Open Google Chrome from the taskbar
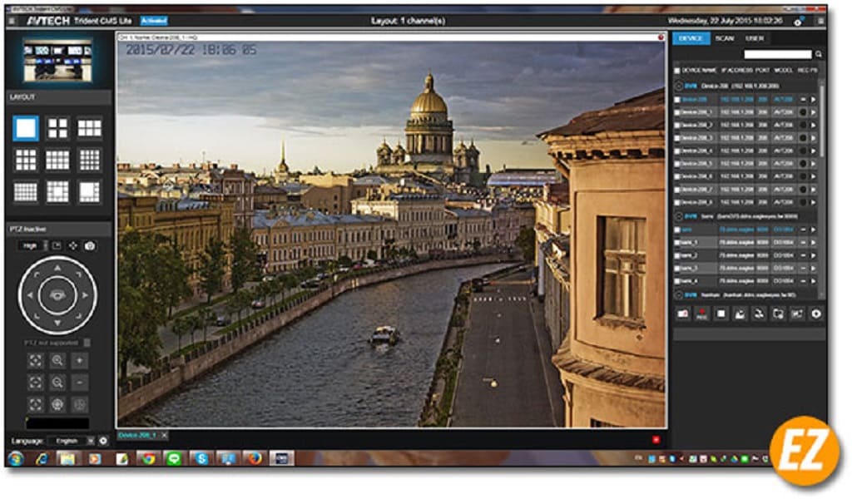 [x=148, y=459]
